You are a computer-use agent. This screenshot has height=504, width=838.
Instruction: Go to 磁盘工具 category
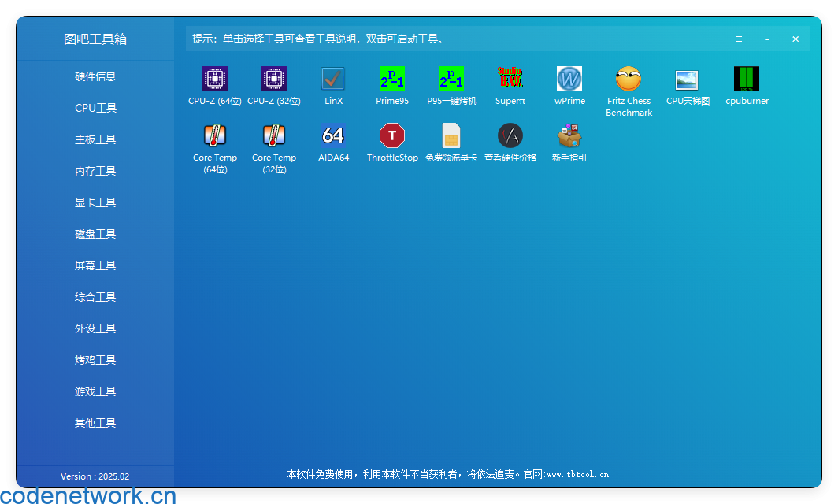(95, 234)
